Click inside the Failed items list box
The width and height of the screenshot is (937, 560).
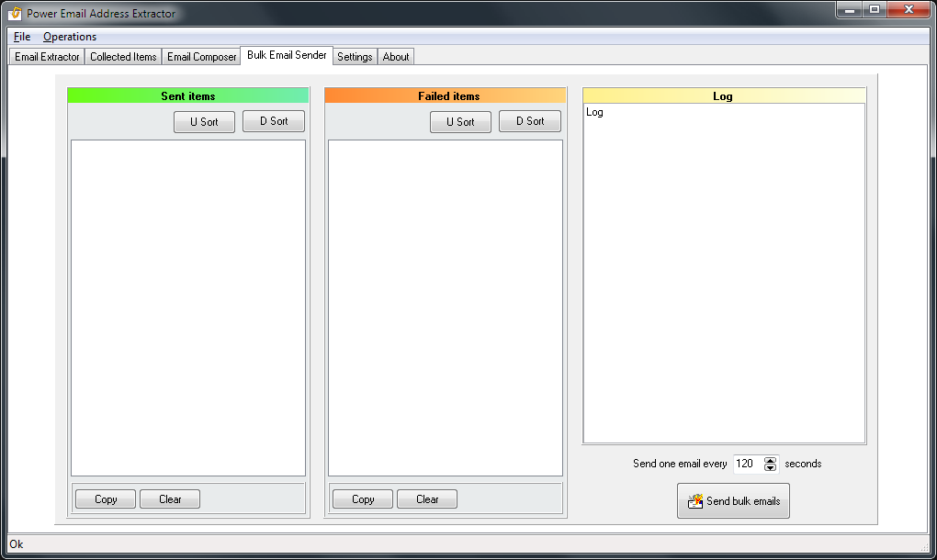tap(446, 308)
